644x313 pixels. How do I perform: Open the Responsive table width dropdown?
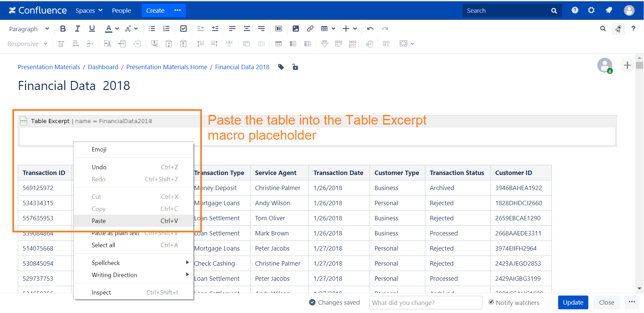pyautogui.click(x=28, y=44)
